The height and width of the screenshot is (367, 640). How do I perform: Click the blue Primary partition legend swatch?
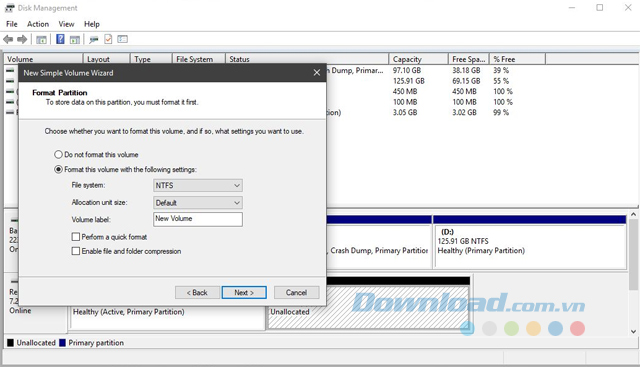click(x=62, y=343)
